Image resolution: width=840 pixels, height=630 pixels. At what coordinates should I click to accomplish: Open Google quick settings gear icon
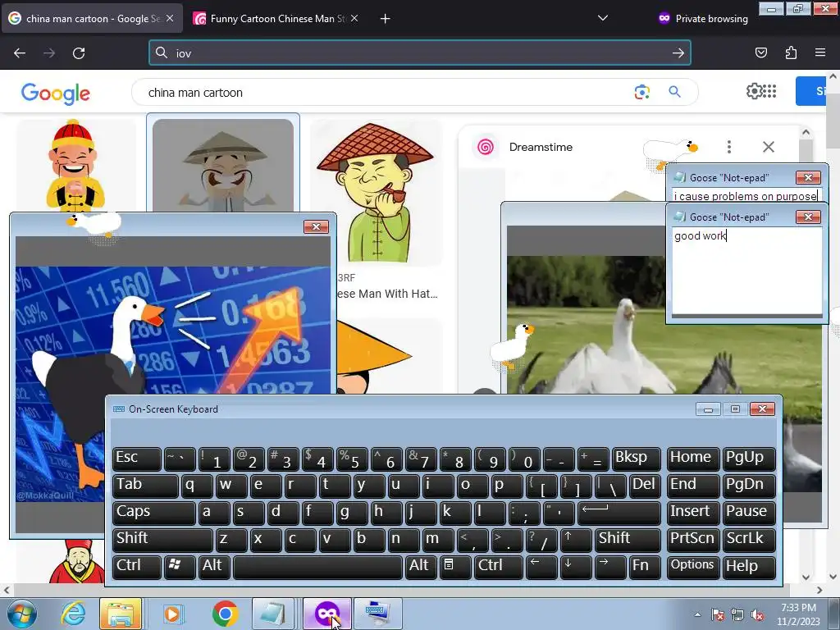(753, 91)
